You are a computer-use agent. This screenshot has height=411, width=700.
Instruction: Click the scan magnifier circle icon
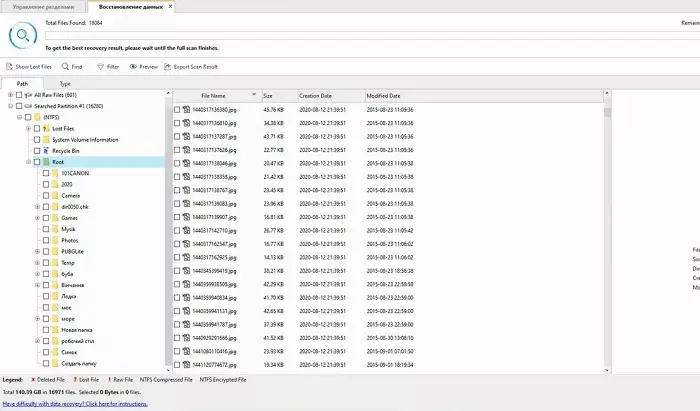pyautogui.click(x=20, y=34)
